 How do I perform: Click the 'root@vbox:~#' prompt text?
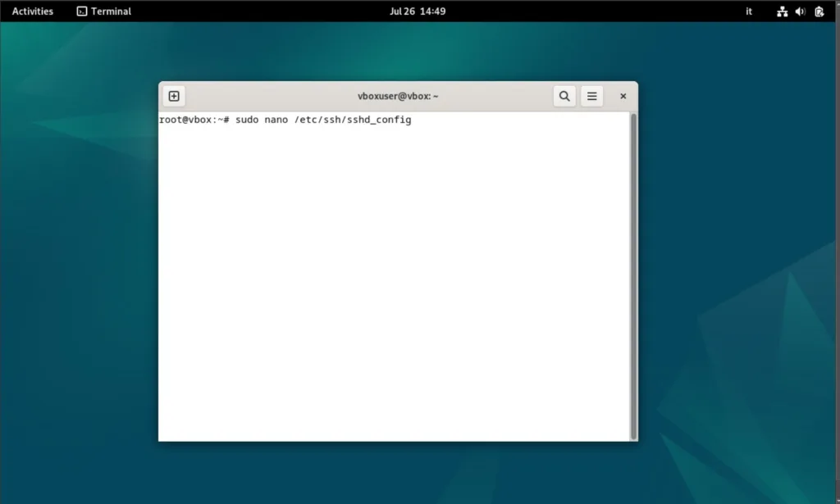tap(194, 120)
